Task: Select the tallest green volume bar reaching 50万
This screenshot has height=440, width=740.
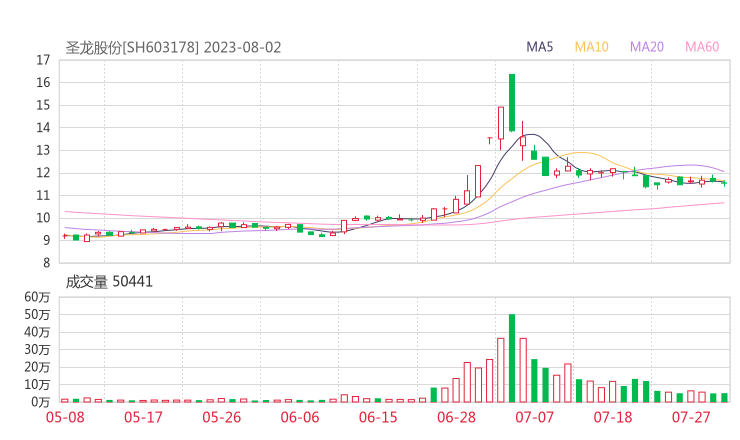Action: (x=512, y=358)
